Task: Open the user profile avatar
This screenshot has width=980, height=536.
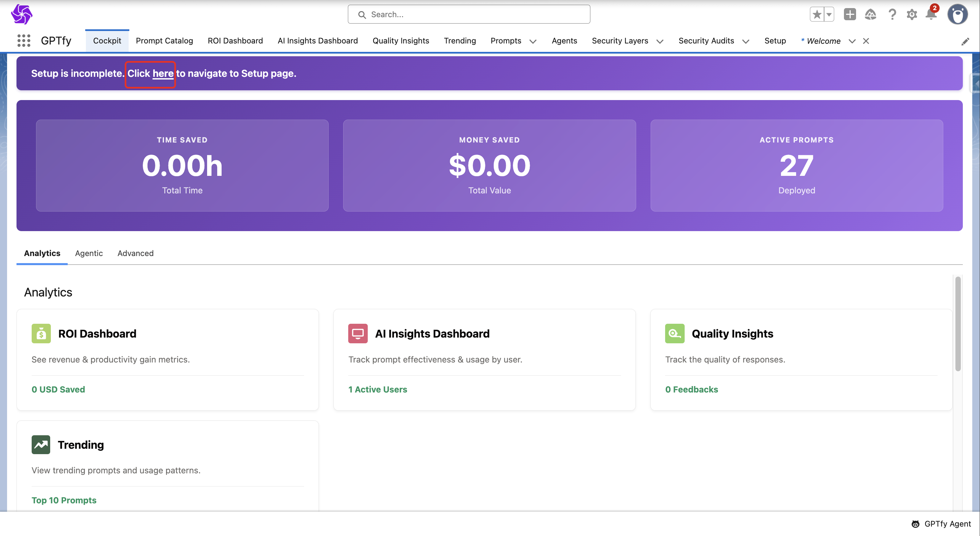Action: pos(957,14)
